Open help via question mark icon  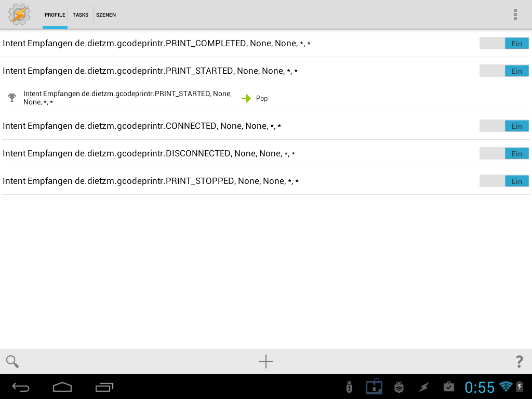click(519, 362)
